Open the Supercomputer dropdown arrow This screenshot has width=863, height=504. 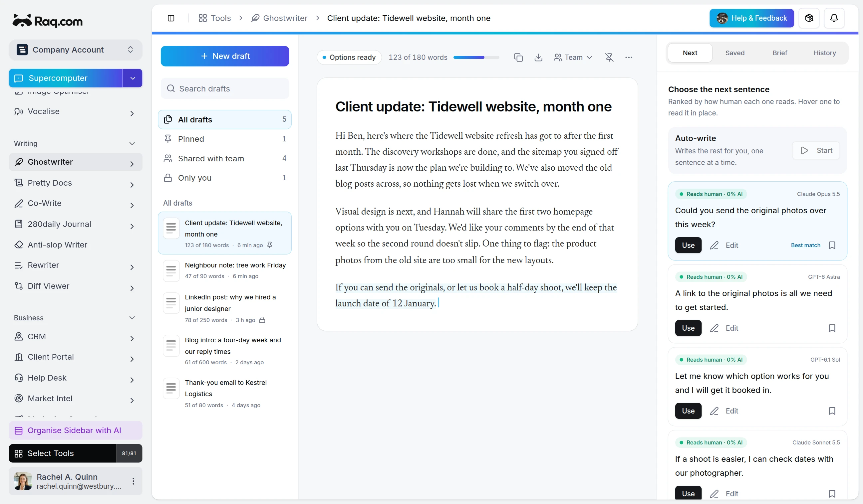(x=133, y=78)
